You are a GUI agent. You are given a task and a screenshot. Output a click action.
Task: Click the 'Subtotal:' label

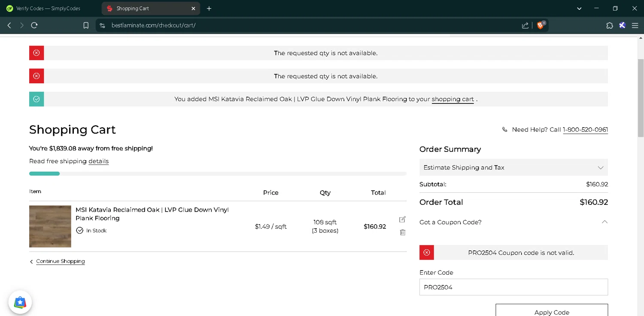433,184
